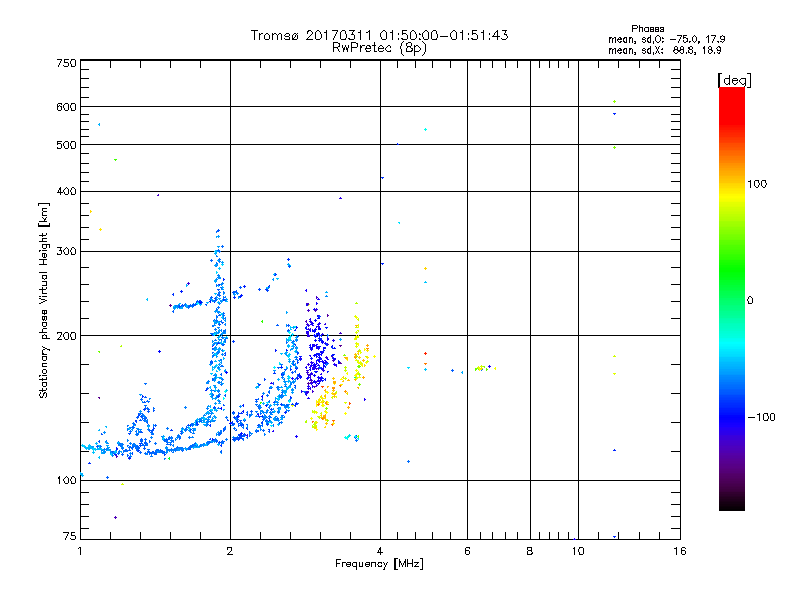Screen dimensions: 800x600
Task: Click the x-axis tick label '2'
Action: pyautogui.click(x=230, y=551)
